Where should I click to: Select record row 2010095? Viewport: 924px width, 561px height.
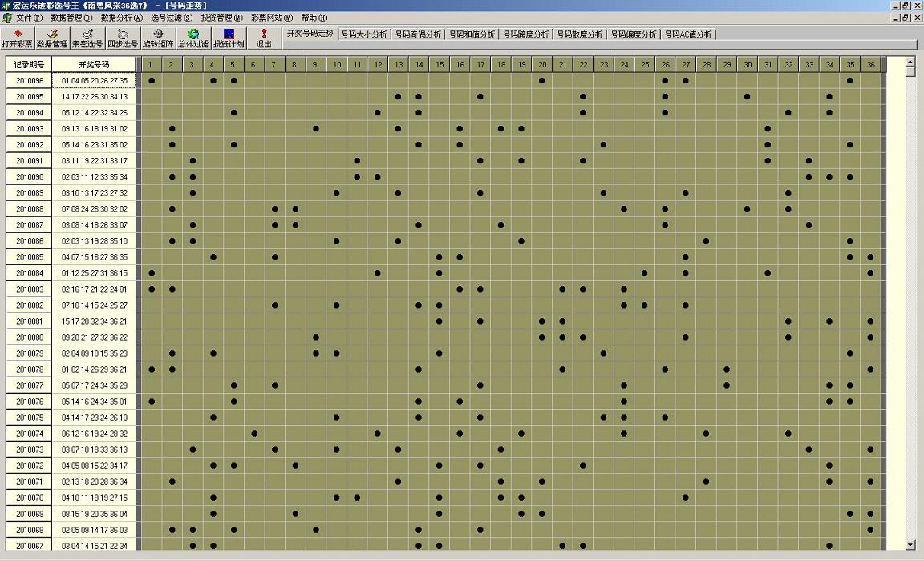click(x=29, y=96)
